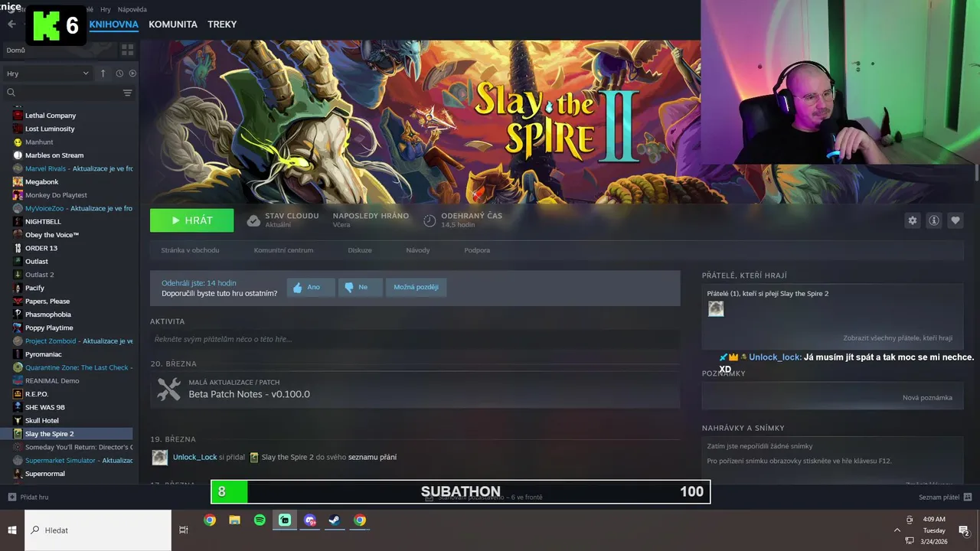The height and width of the screenshot is (551, 980).
Task: Toggle the favorite heart for Slay the Spire 2
Action: click(x=955, y=220)
